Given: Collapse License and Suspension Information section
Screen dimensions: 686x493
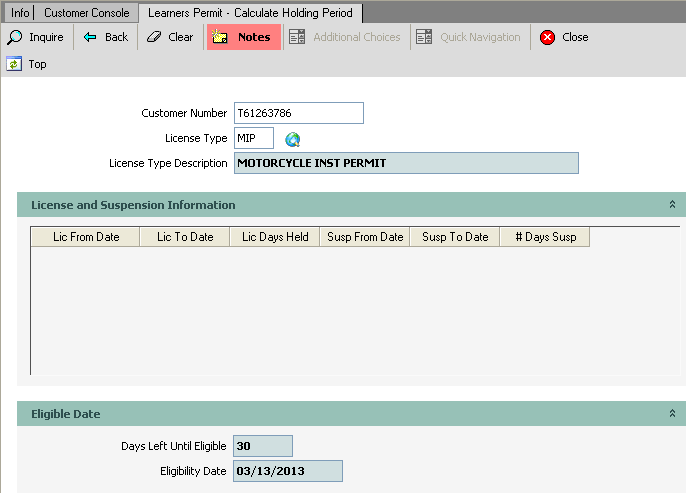Looking at the screenshot, I should click(x=673, y=205).
